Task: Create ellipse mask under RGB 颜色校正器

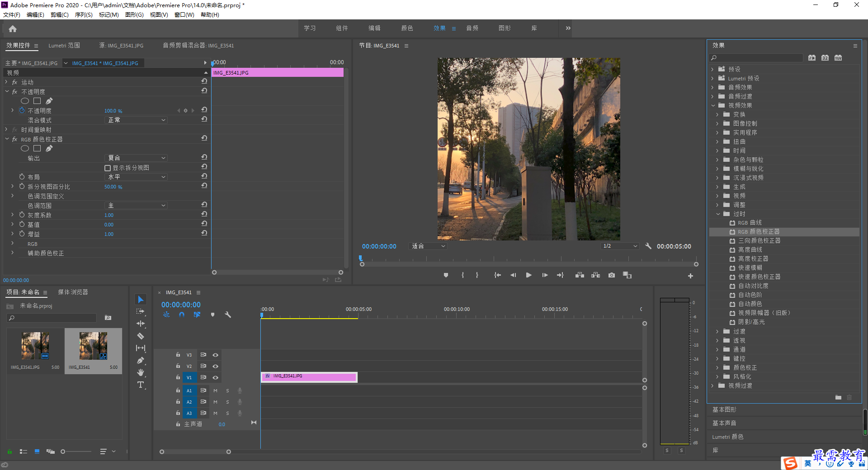Action: click(x=25, y=149)
